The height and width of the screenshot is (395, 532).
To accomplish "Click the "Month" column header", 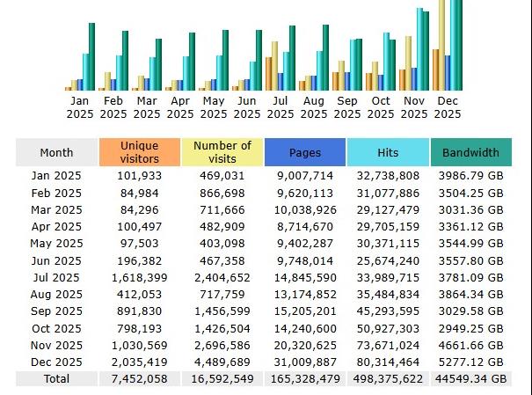I will coord(56,152).
